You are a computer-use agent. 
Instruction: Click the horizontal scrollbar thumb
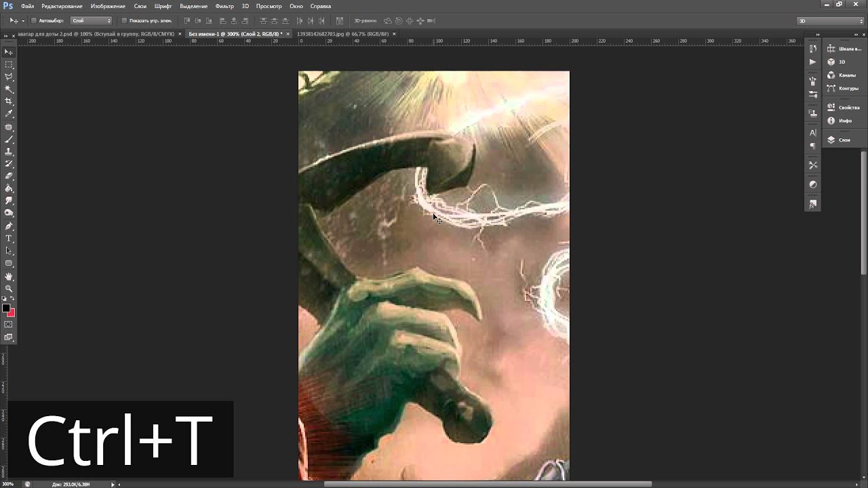click(x=488, y=484)
